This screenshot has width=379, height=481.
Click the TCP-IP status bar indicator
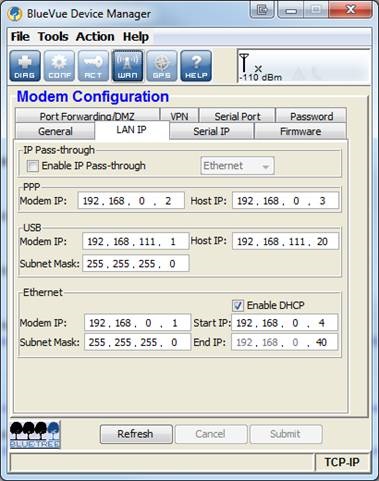click(342, 462)
